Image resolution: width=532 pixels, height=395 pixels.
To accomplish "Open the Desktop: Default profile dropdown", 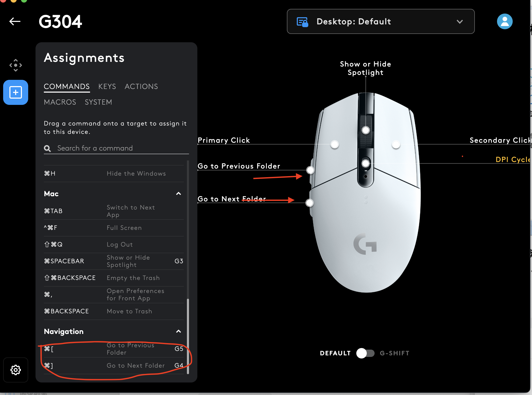I will pyautogui.click(x=381, y=21).
